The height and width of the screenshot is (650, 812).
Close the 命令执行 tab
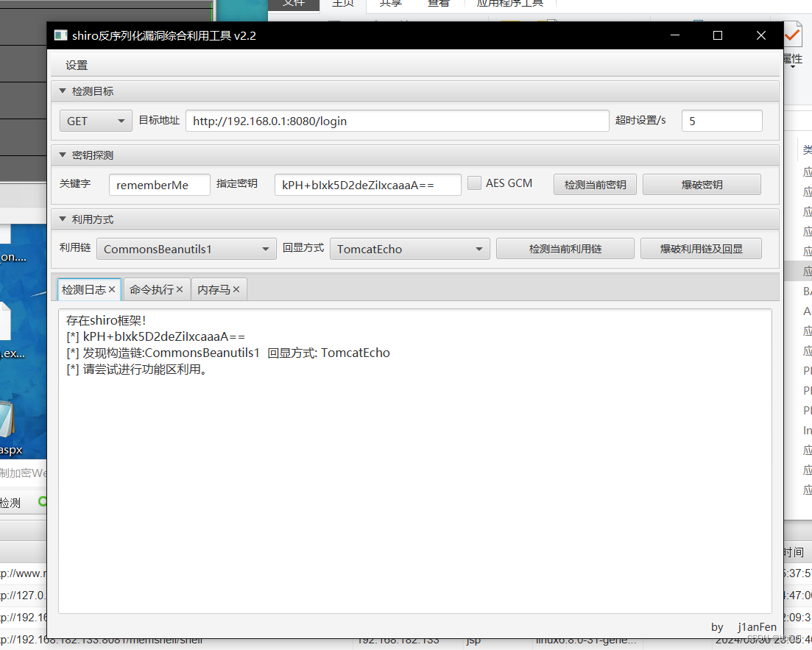(180, 289)
